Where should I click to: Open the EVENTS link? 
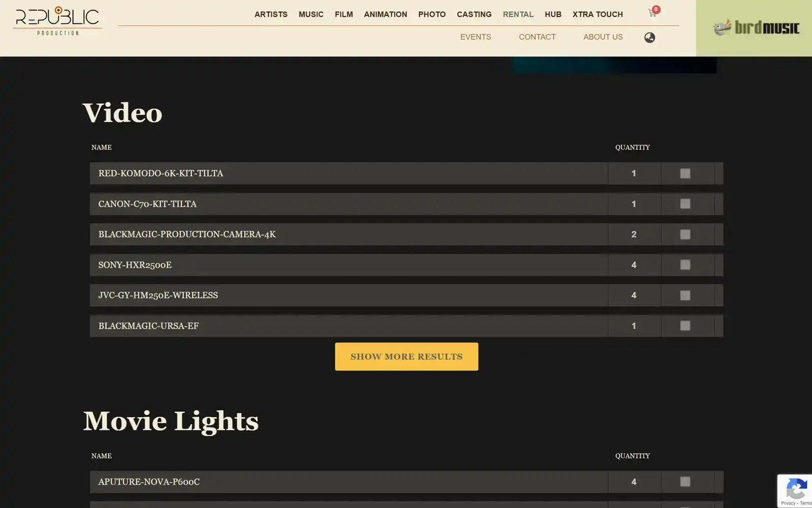pyautogui.click(x=476, y=37)
